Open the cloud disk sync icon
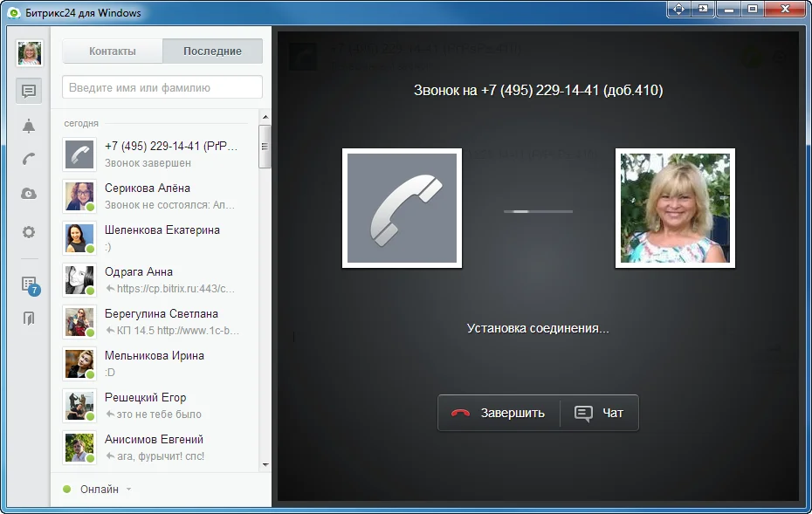Image resolution: width=812 pixels, height=514 pixels. (x=29, y=194)
